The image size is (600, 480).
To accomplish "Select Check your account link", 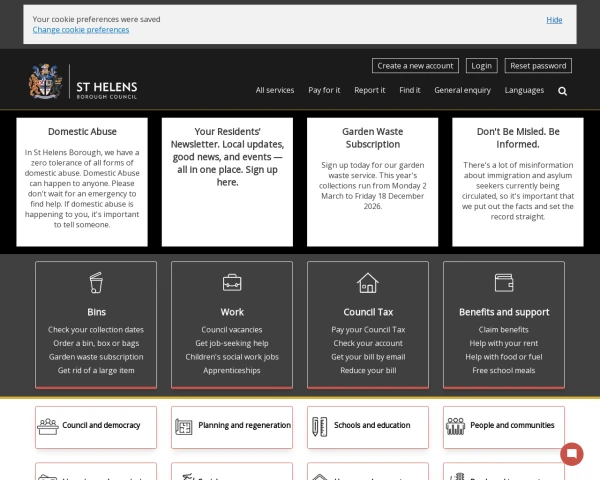I will click(x=368, y=343).
